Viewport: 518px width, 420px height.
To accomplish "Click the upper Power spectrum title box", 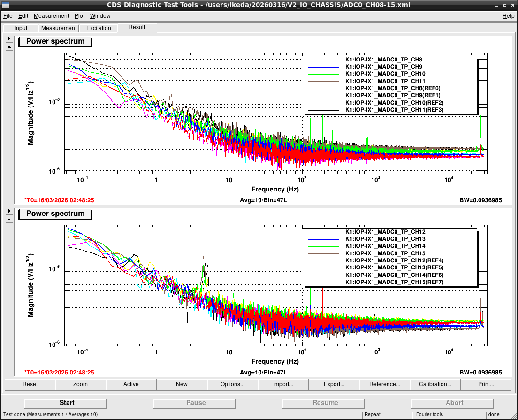I will click(55, 42).
